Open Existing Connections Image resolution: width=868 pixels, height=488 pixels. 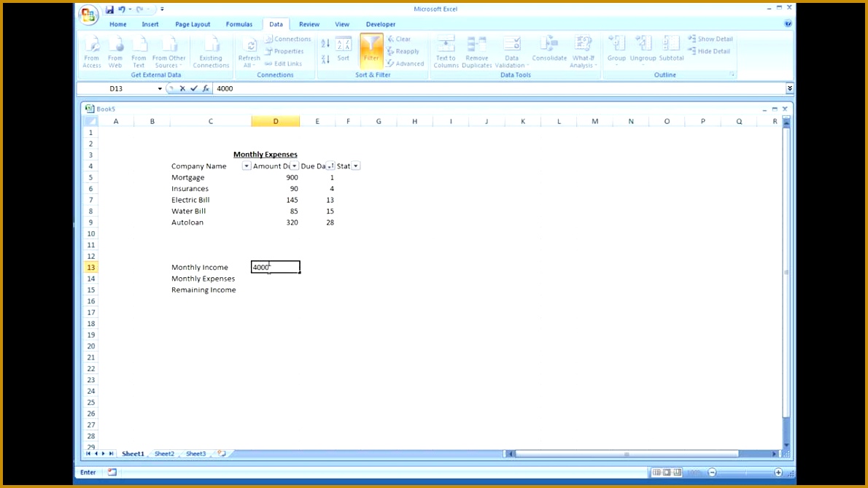(x=211, y=52)
